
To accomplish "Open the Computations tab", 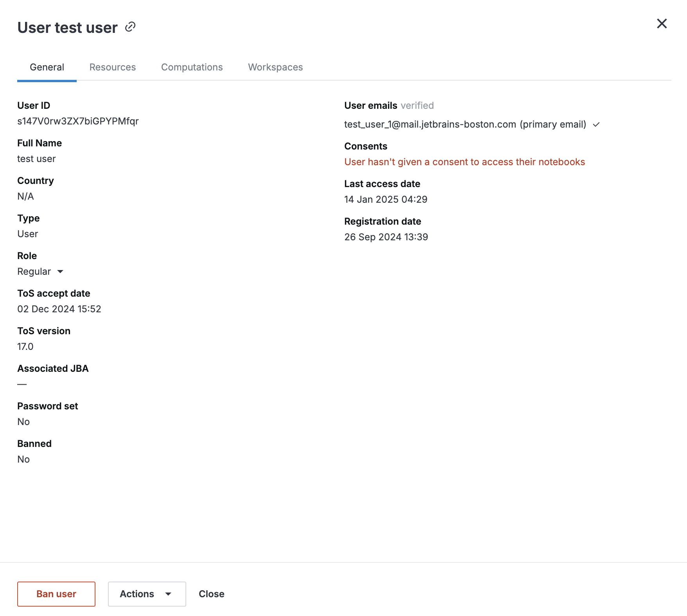I will click(x=192, y=67).
